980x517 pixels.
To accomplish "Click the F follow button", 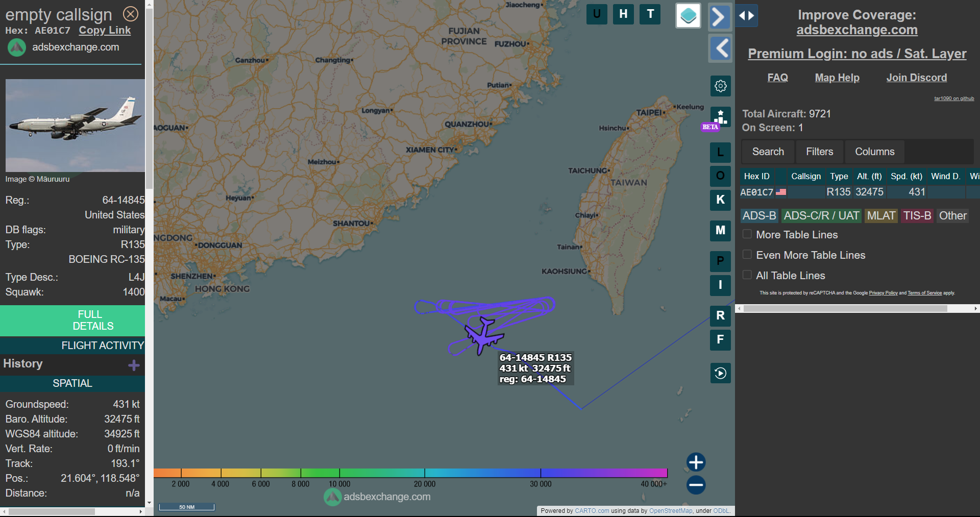I will click(720, 340).
